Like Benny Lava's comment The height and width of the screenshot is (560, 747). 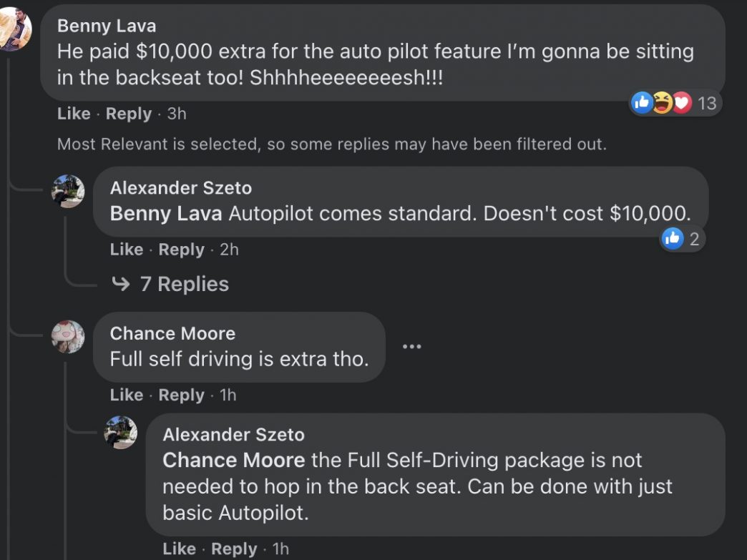click(74, 114)
